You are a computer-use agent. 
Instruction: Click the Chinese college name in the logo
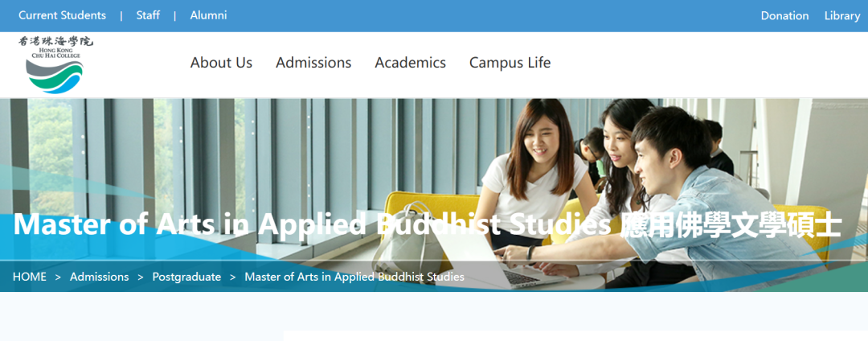click(55, 41)
